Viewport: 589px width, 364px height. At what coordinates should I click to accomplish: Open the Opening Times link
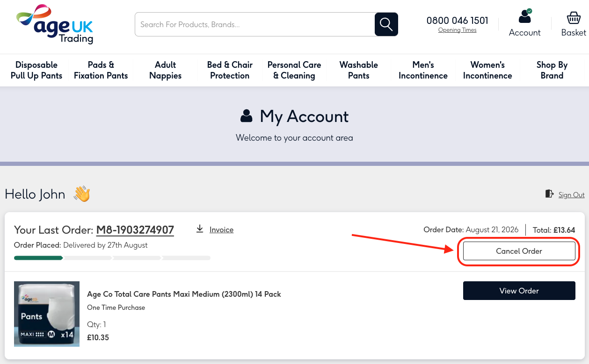coord(457,30)
